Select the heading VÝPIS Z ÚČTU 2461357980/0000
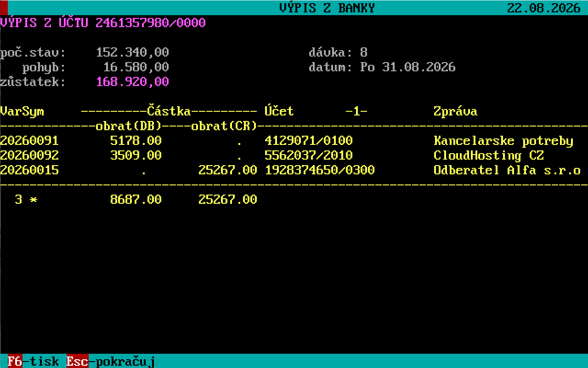This screenshot has width=588, height=368. coord(103,23)
